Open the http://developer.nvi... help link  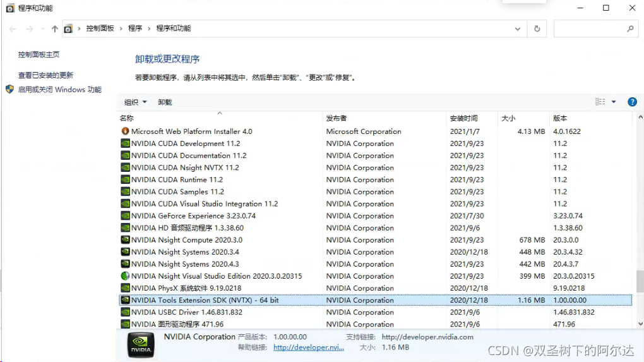(x=309, y=347)
